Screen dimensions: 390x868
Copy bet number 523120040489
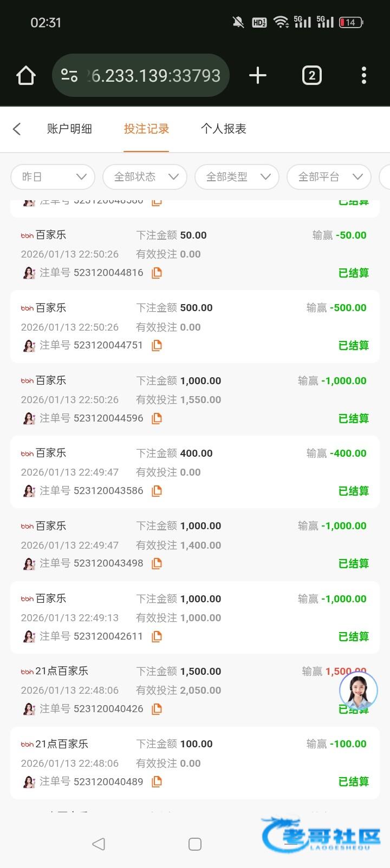click(157, 781)
